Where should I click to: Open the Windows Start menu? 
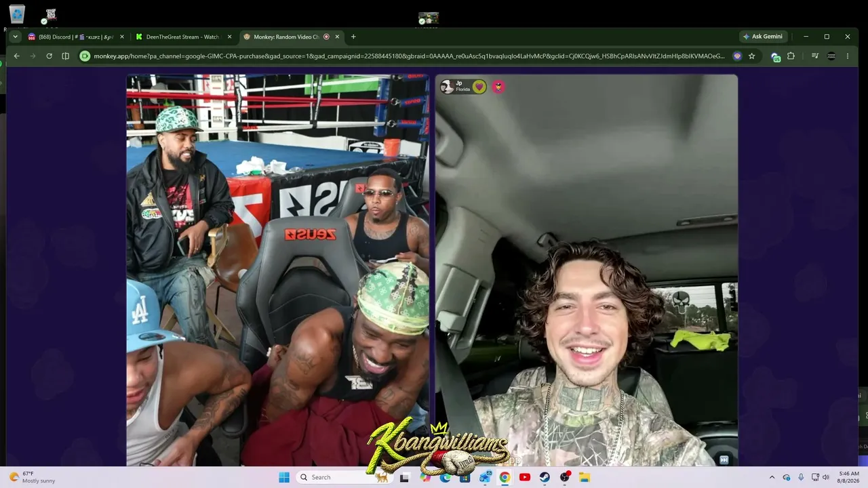click(x=284, y=477)
